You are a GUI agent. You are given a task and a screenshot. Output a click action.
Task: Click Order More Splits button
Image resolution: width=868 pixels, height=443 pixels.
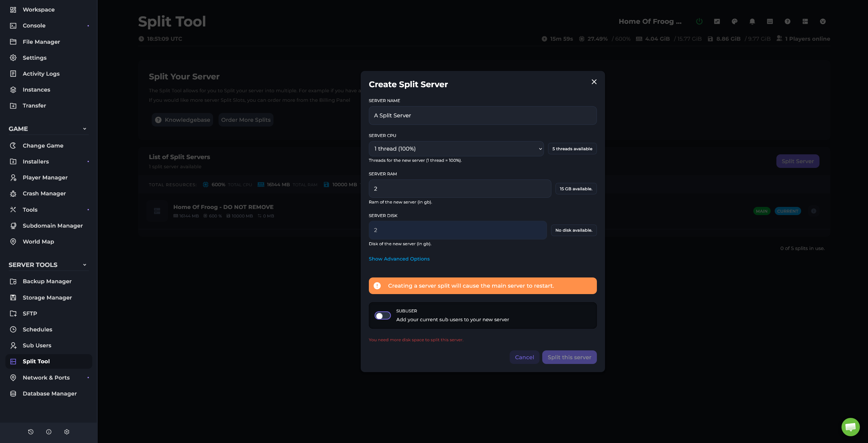click(x=246, y=120)
